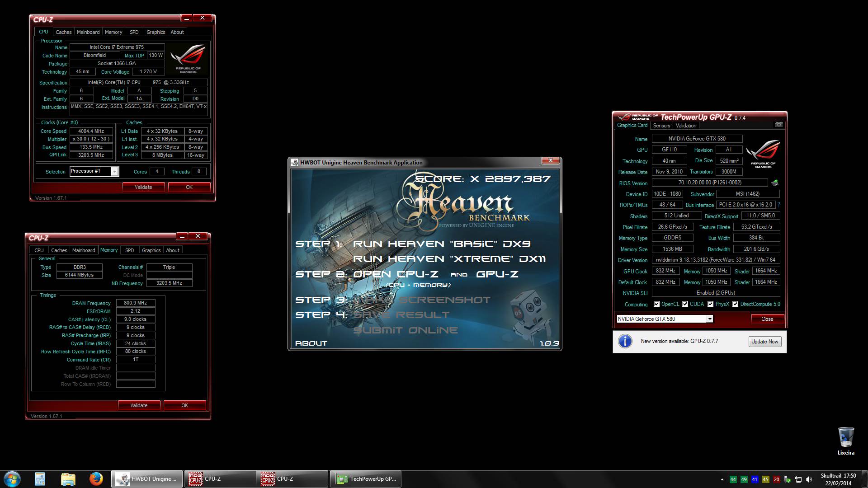The height and width of the screenshot is (488, 868).
Task: Switch to Caches tab in top CPU-Z
Action: [x=63, y=32]
